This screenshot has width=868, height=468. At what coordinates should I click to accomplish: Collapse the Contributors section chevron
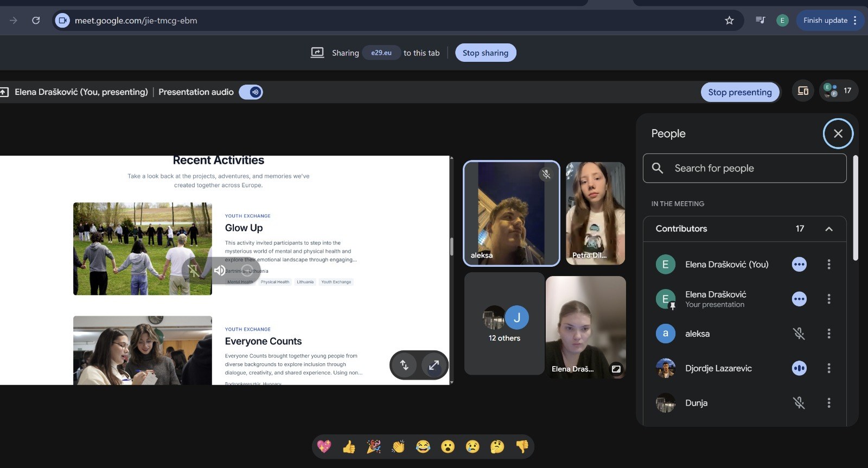829,229
